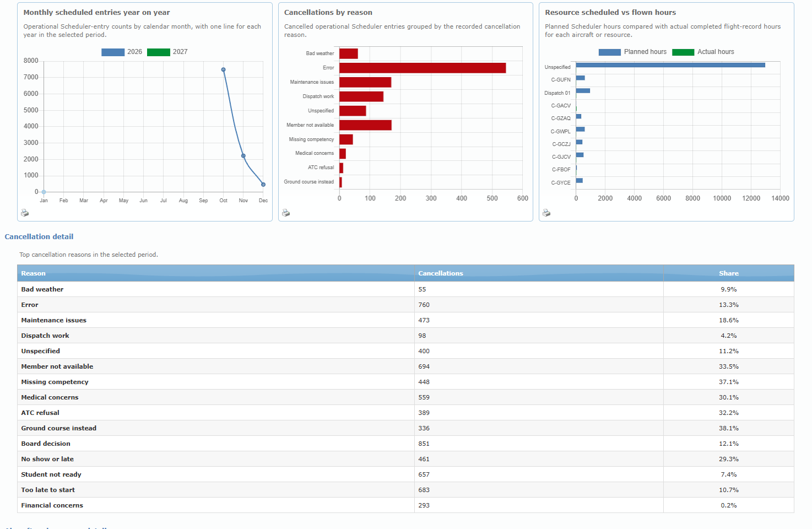Click the 0.2% share for Financial concerns
The height and width of the screenshot is (529, 812).
coord(729,505)
